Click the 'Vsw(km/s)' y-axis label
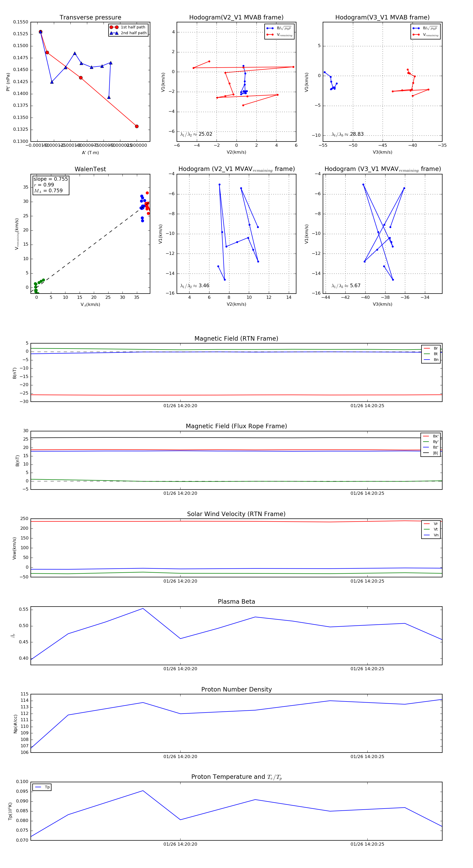 [x=14, y=548]
